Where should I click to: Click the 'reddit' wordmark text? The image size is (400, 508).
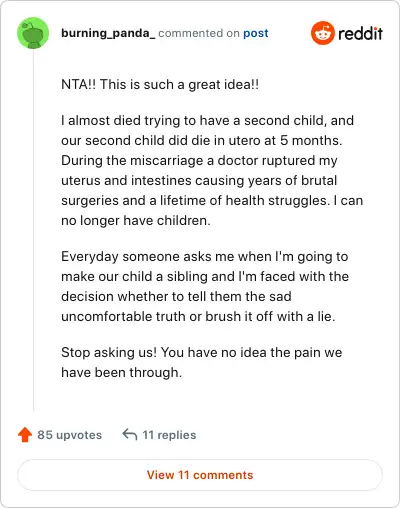click(360, 33)
